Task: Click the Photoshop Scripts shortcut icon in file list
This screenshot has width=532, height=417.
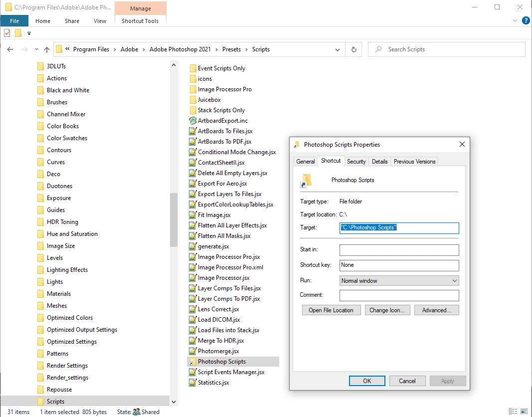Action: (192, 361)
